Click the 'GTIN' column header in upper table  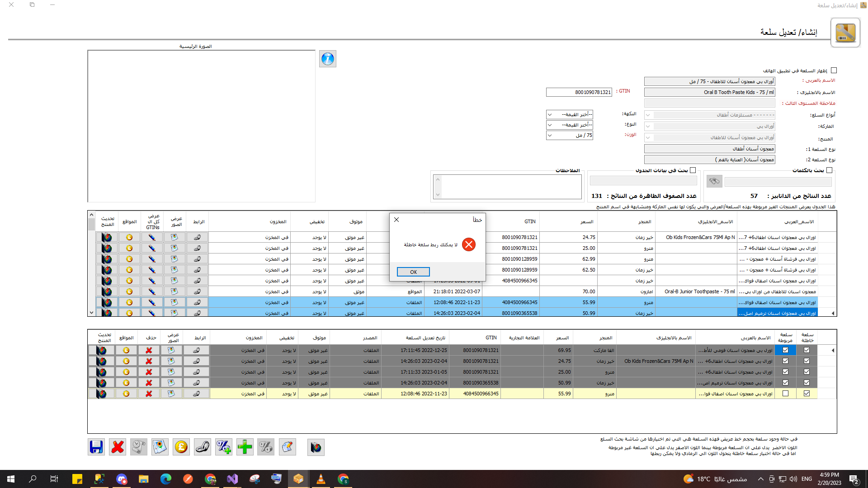(512, 221)
